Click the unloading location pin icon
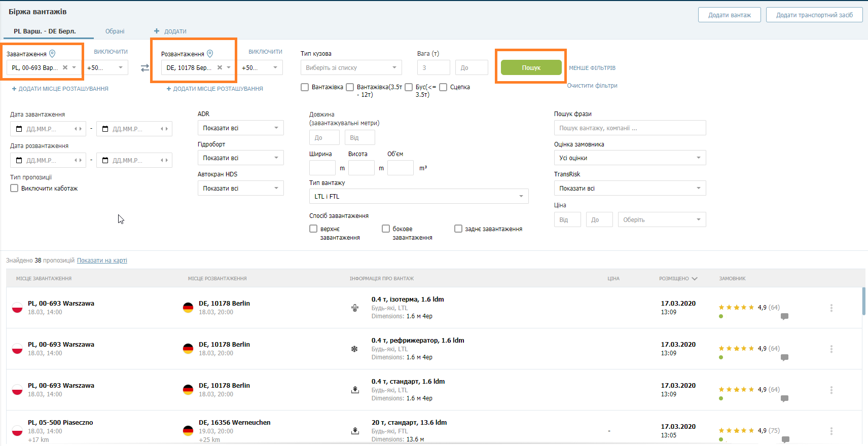 pyautogui.click(x=210, y=54)
